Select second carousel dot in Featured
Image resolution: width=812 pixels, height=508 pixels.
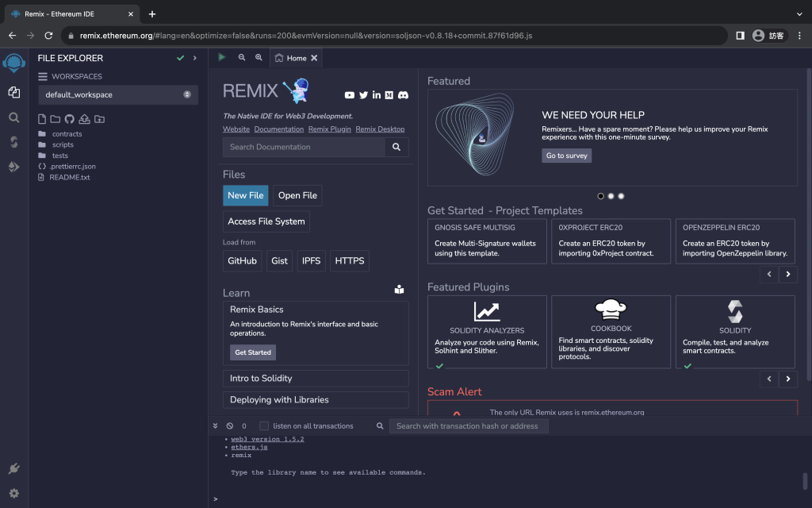(611, 196)
